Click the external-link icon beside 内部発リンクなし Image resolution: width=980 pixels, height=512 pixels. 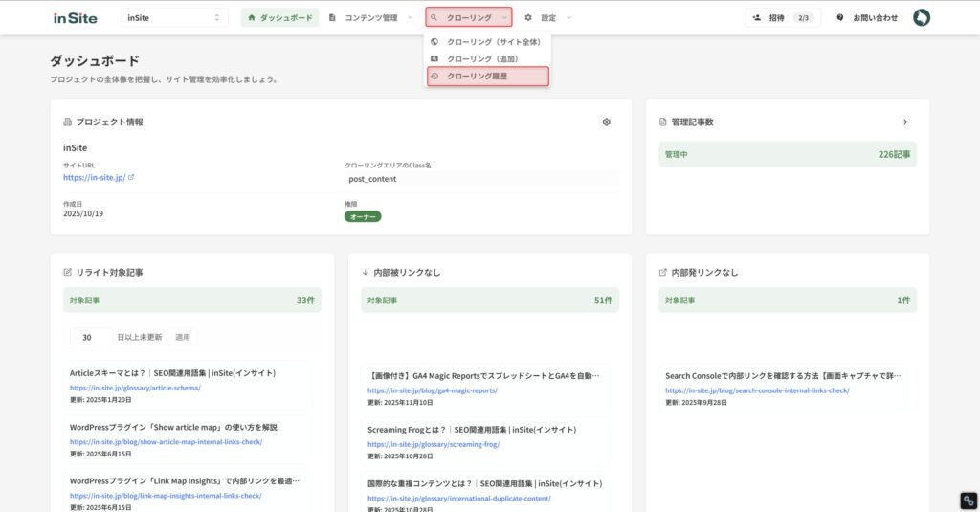tap(662, 272)
